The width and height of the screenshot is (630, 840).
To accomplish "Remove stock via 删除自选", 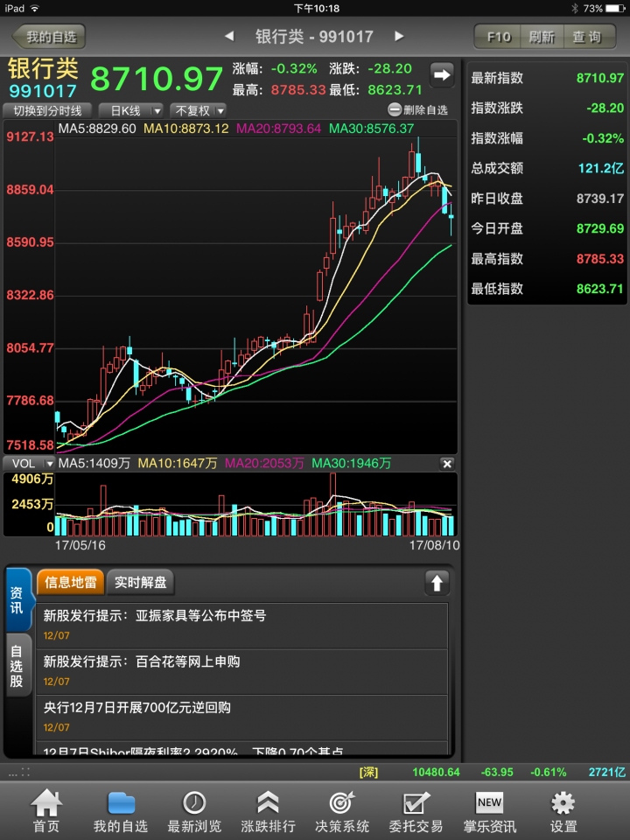I will [x=417, y=110].
